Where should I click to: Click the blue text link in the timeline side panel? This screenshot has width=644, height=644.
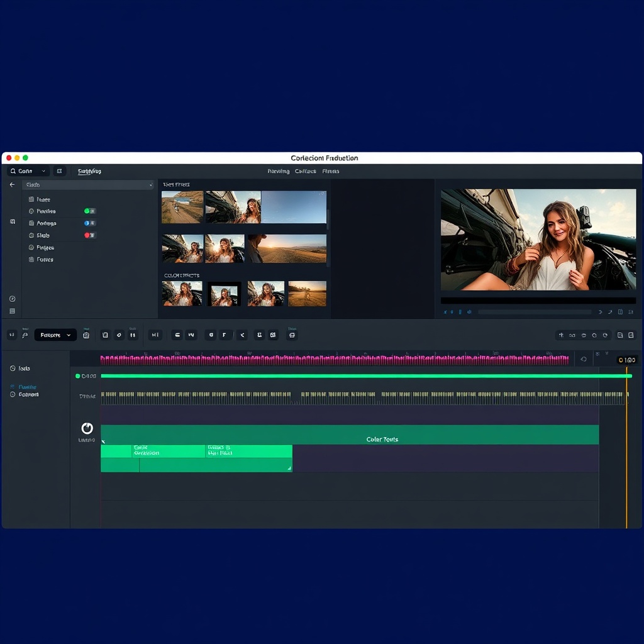pyautogui.click(x=28, y=387)
